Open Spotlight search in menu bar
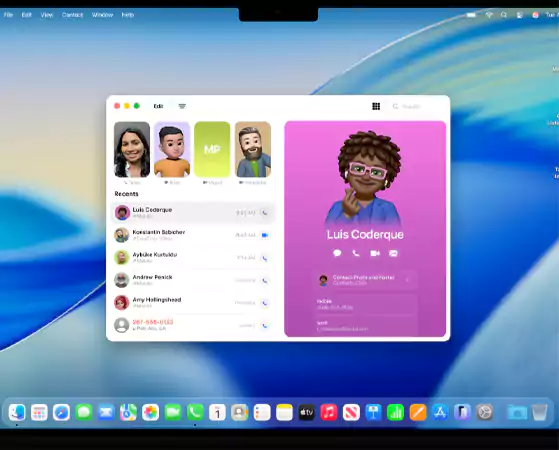Image resolution: width=559 pixels, height=450 pixels. [504, 15]
